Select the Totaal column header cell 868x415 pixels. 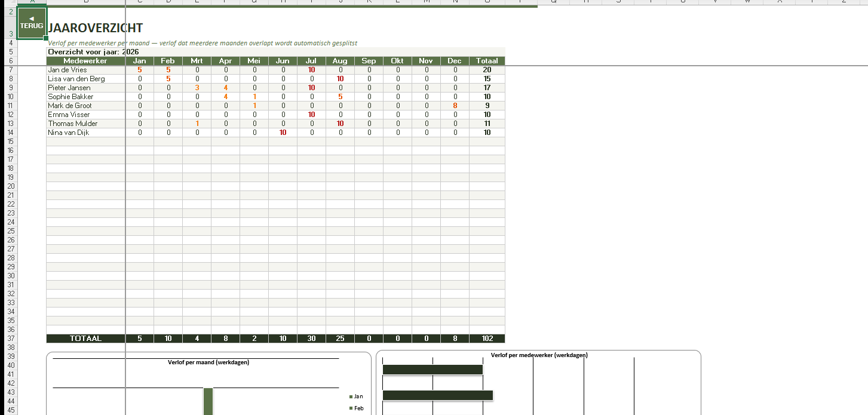click(x=487, y=61)
